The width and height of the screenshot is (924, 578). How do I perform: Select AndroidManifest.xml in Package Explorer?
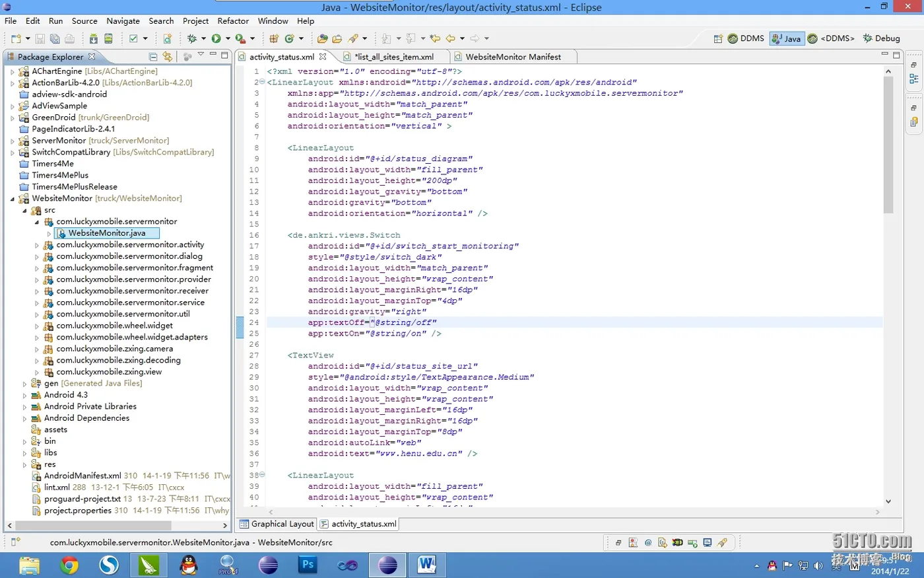click(82, 476)
